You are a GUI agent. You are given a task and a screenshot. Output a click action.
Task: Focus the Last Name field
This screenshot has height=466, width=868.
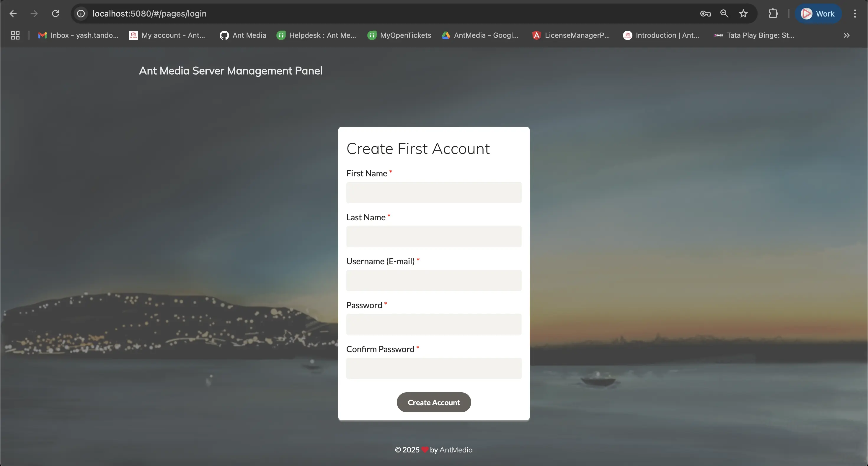(434, 236)
